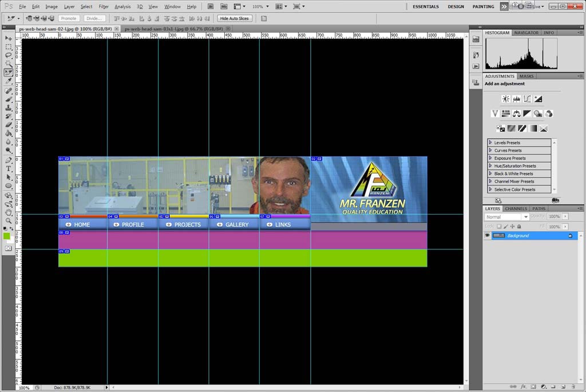
Task: Switch to ps-web-head-sam-03s1 document tab
Action: pos(174,29)
